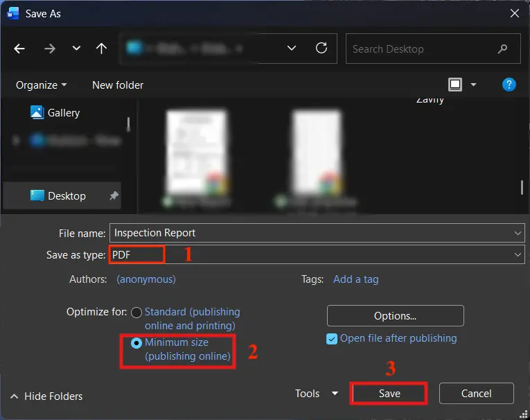Screen dimensions: 530x420
Task: Click the Search Desktop field
Action: [x=433, y=49]
